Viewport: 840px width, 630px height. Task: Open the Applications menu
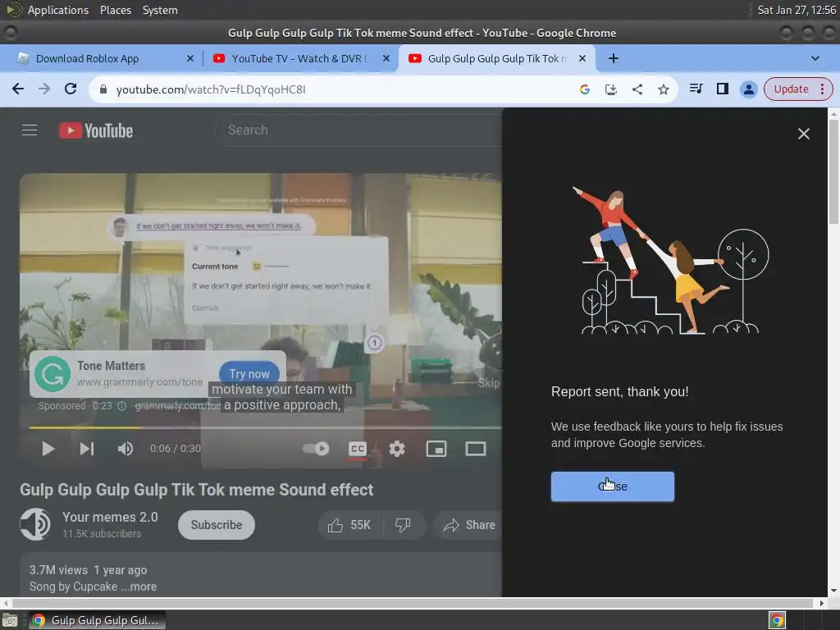(58, 10)
